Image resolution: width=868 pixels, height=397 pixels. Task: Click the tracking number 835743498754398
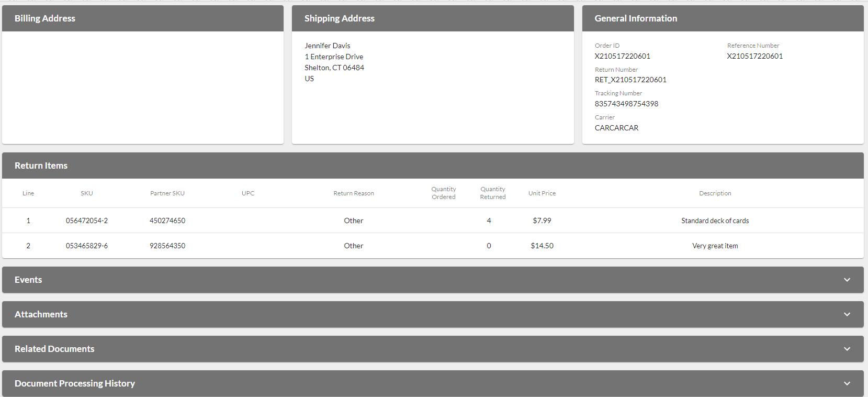click(626, 104)
